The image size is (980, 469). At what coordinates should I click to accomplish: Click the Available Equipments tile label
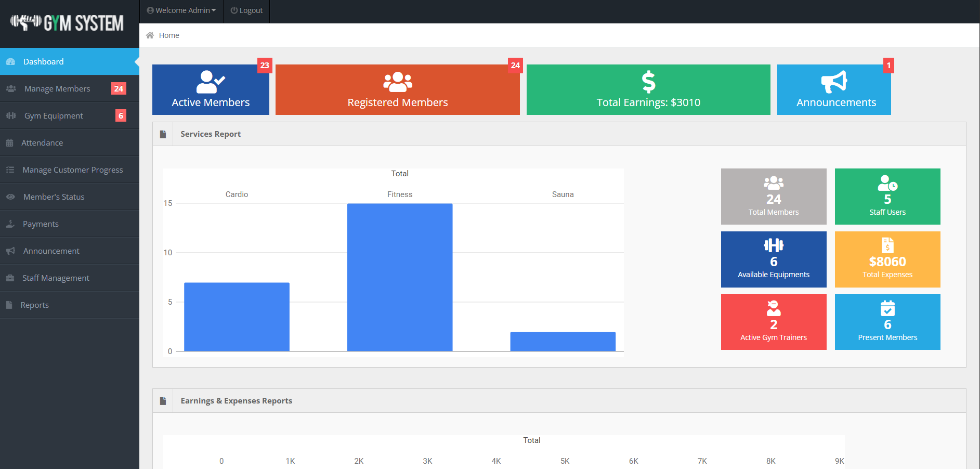tap(774, 275)
